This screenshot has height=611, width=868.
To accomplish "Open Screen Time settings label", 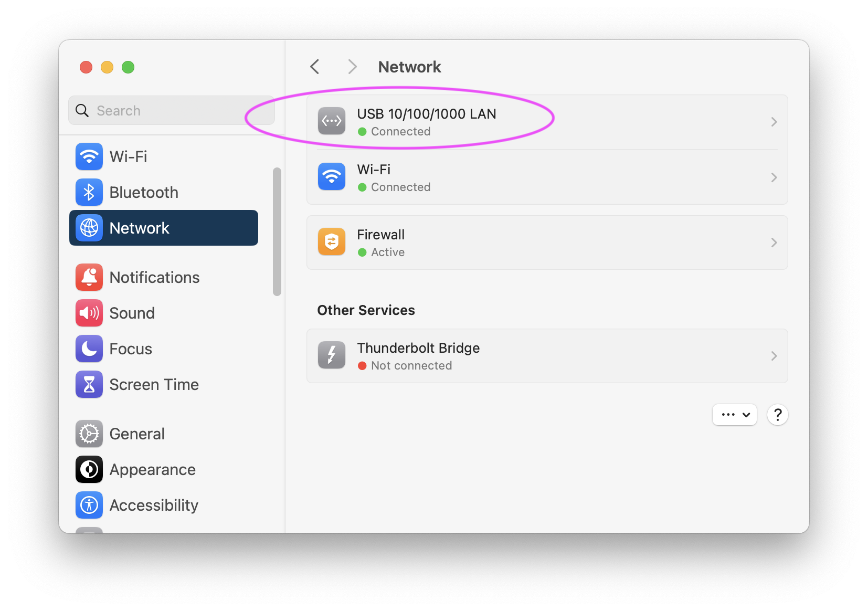I will point(154,384).
